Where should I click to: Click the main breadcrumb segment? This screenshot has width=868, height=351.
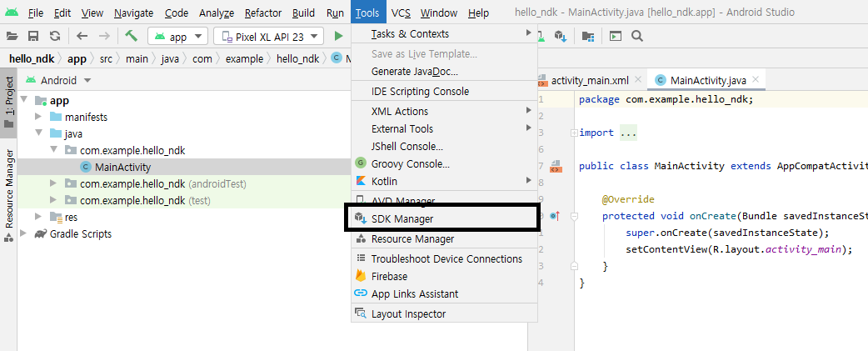pyautogui.click(x=137, y=58)
